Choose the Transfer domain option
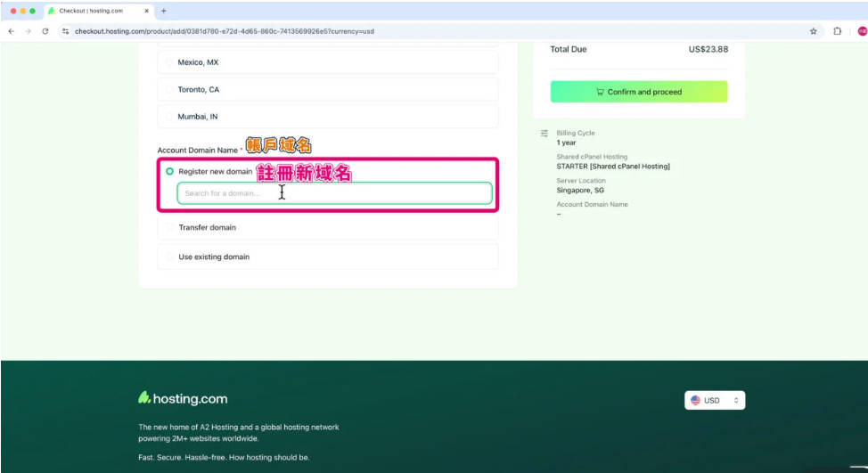This screenshot has height=473, width=868. coord(328,227)
